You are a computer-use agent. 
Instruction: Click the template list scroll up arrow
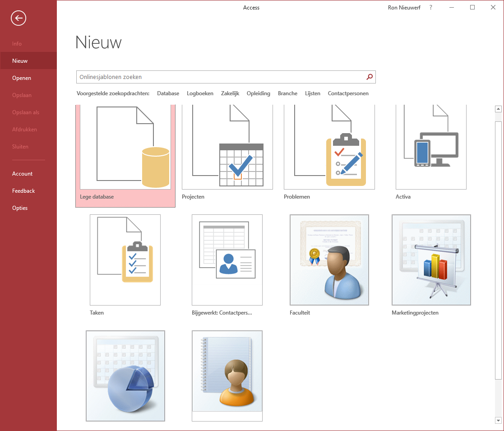click(498, 109)
